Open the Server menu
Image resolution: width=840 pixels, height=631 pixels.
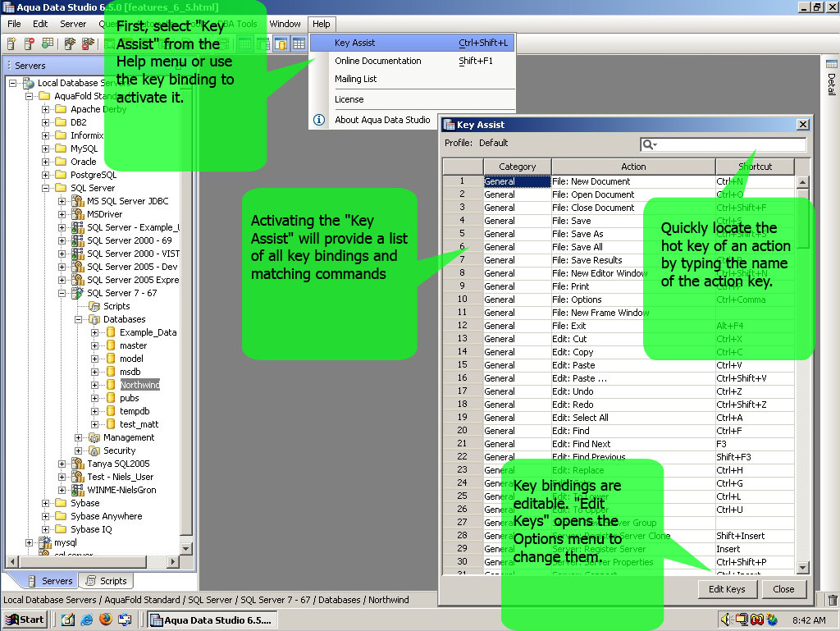coord(73,24)
